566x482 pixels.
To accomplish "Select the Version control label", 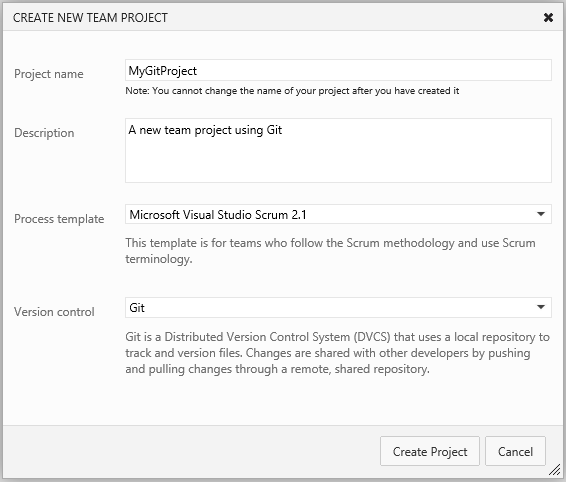I will coord(54,312).
